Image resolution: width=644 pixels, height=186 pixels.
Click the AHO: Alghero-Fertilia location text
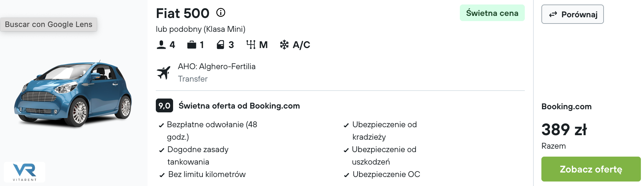[x=217, y=66]
